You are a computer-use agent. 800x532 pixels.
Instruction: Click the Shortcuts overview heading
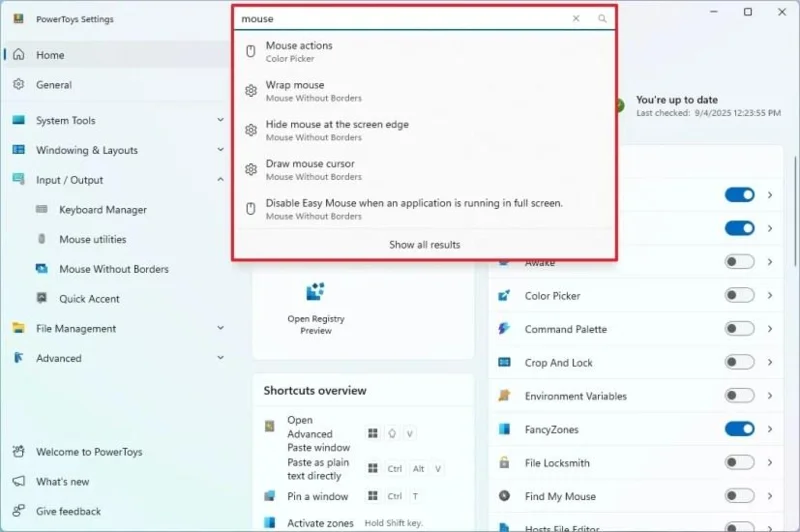click(315, 390)
